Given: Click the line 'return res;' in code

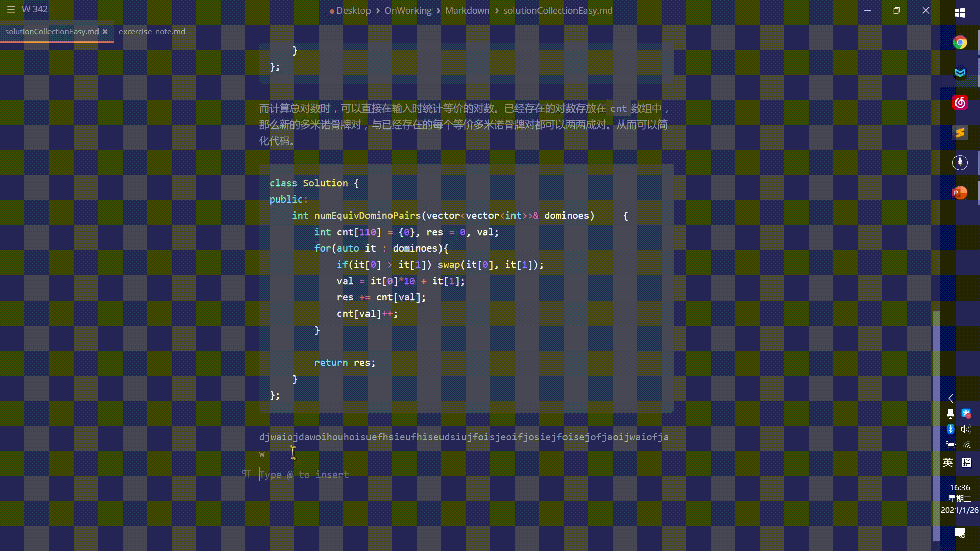Looking at the screenshot, I should (345, 363).
